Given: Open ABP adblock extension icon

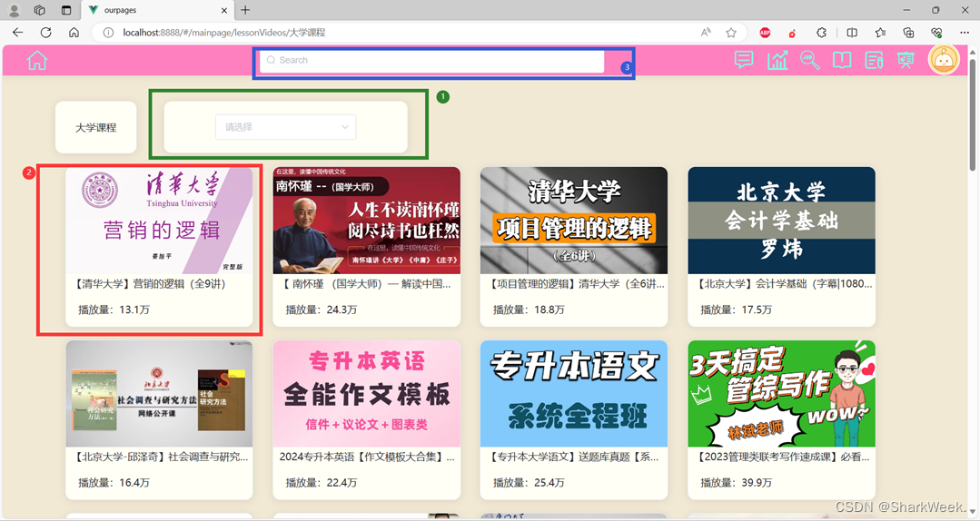Looking at the screenshot, I should point(765,33).
